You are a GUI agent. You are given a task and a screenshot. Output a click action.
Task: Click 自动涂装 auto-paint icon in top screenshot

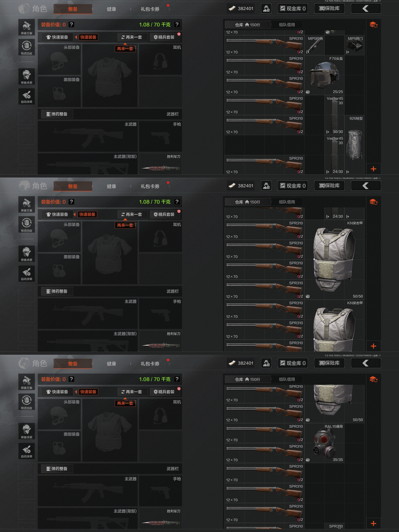click(26, 97)
